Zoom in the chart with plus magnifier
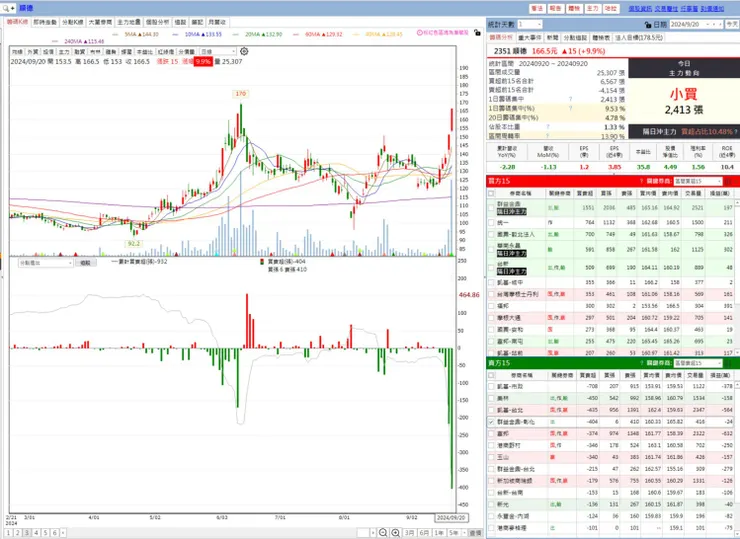740x539 pixels. 395,532
